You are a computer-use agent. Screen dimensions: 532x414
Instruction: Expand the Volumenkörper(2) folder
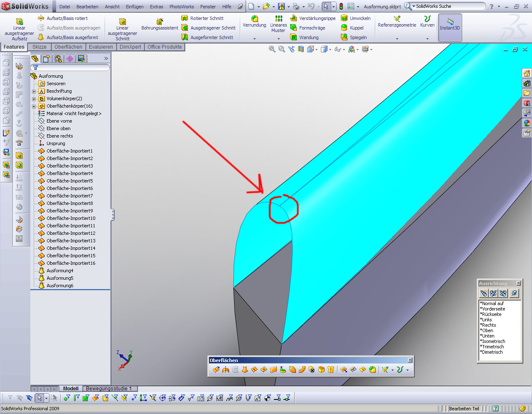click(x=34, y=99)
